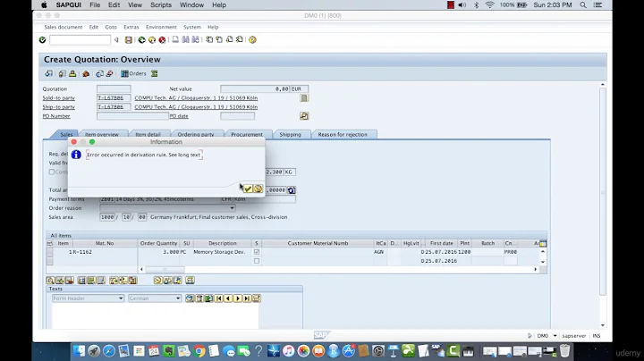Click the command input field
644x361 pixels.
(x=80, y=40)
